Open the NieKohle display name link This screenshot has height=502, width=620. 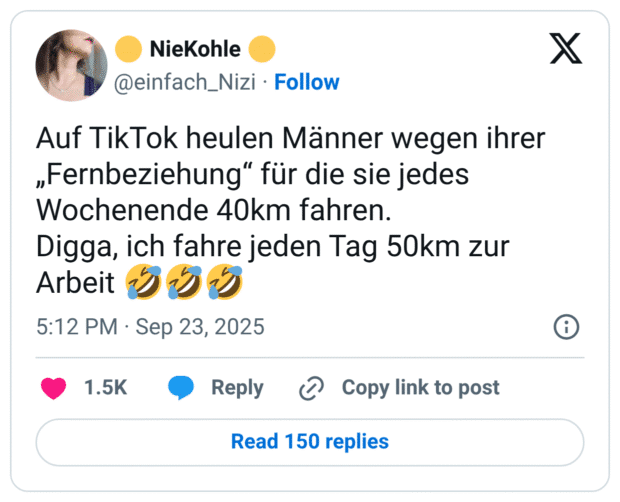pos(194,48)
